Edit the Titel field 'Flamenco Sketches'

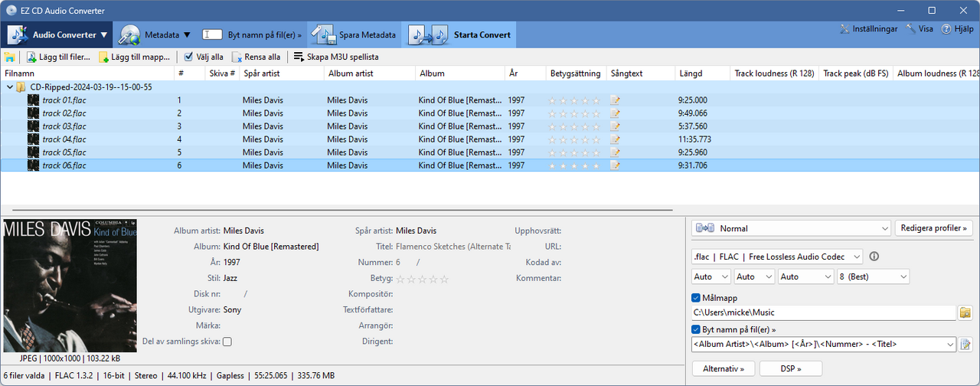(x=452, y=247)
